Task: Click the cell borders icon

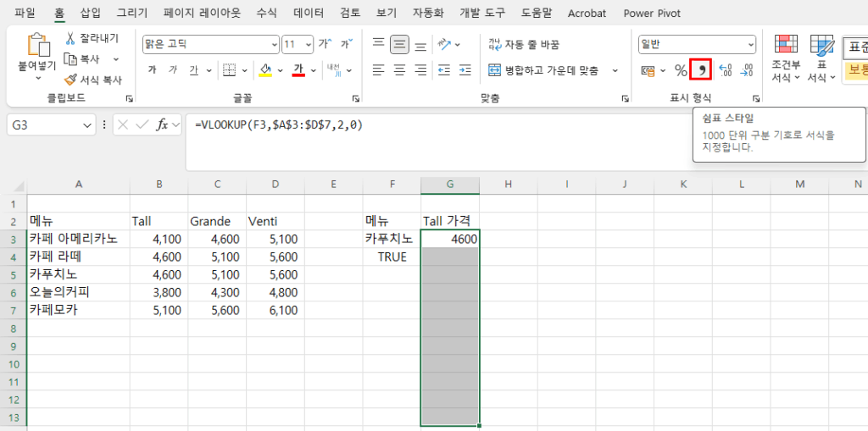Action: pyautogui.click(x=229, y=70)
